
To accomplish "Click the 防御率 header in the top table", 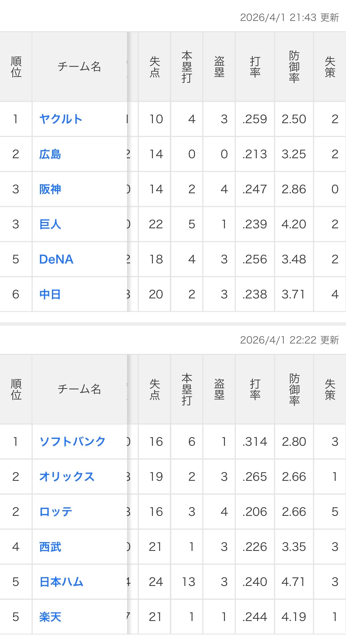I will click(x=294, y=67).
